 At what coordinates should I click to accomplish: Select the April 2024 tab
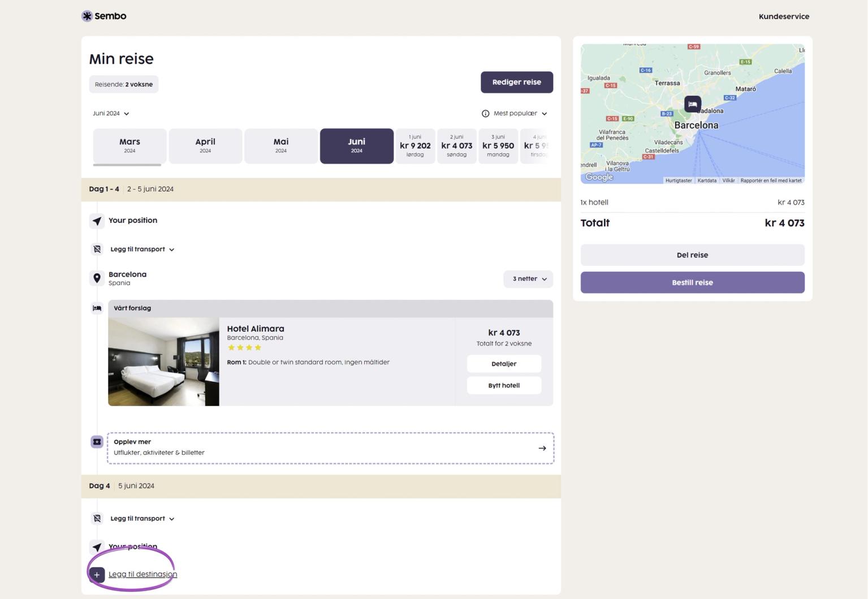coord(205,146)
